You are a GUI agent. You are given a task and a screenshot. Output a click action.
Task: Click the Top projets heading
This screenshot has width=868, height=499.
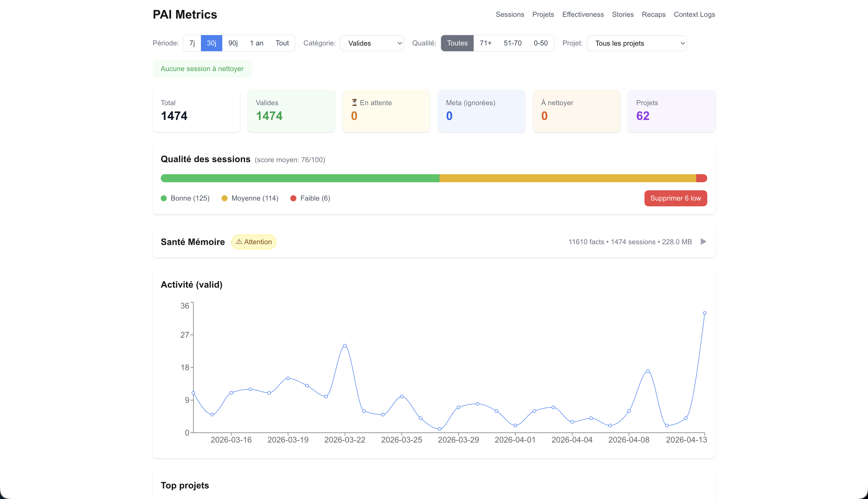click(185, 485)
